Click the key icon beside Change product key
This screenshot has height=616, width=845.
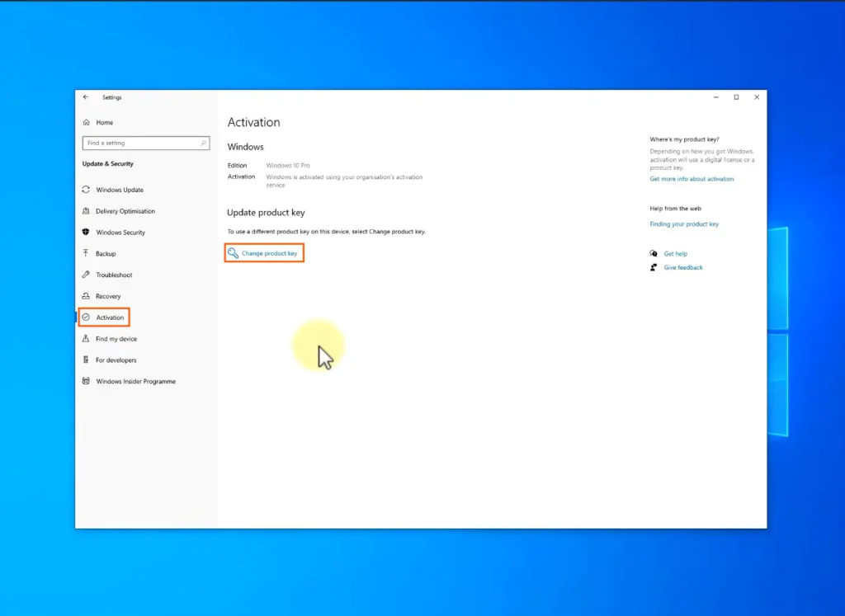[233, 253]
